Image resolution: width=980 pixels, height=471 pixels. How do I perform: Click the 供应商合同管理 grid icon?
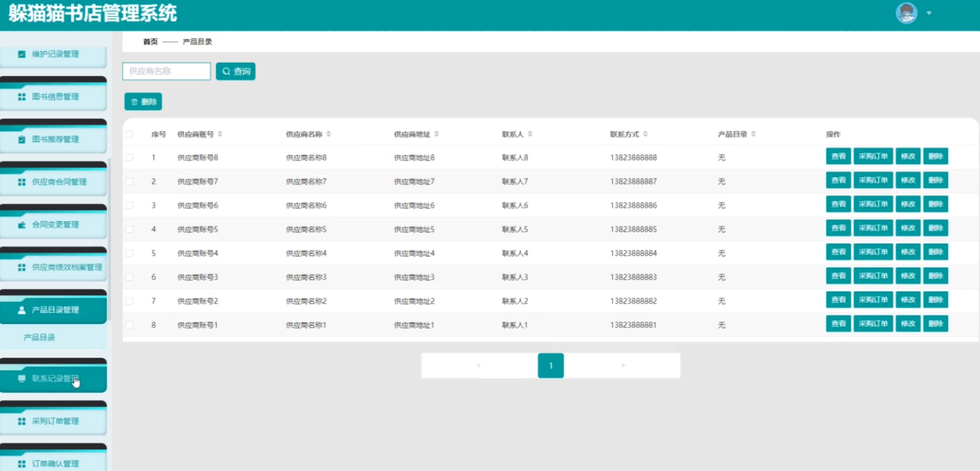pos(22,182)
